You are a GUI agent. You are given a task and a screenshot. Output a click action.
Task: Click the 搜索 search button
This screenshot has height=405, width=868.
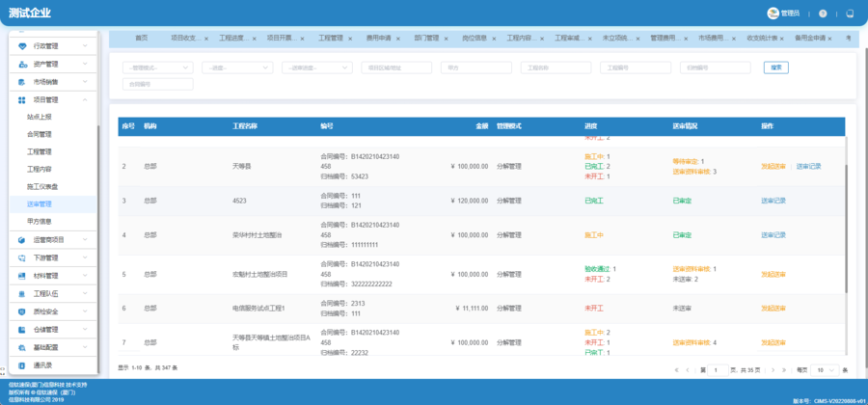[776, 67]
